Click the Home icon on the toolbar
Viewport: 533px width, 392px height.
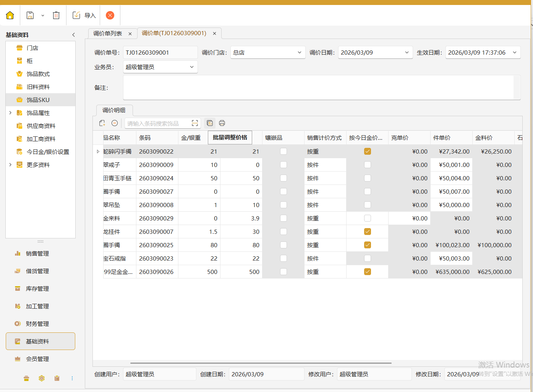10,15
